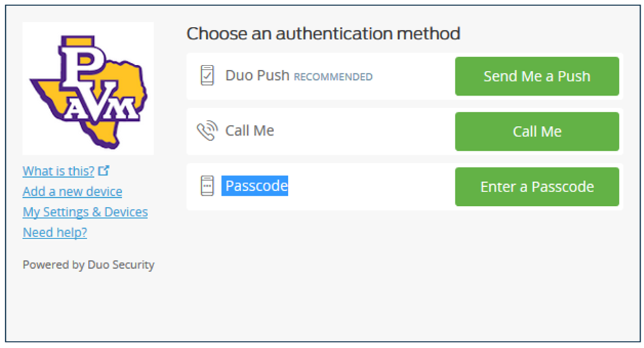Viewport: 644px width, 348px height.
Task: Click the PVAMU Texas logo image
Action: tap(88, 88)
